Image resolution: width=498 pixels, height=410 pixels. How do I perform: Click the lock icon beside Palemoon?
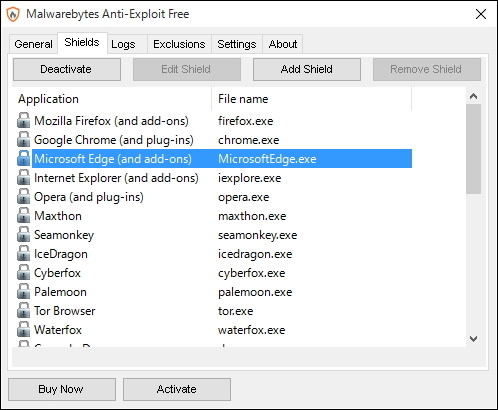(23, 291)
